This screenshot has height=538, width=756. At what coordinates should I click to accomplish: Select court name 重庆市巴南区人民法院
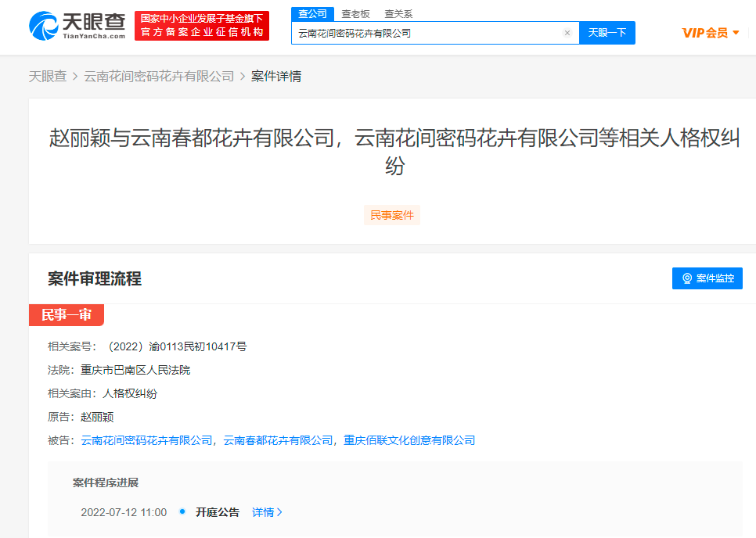click(135, 370)
